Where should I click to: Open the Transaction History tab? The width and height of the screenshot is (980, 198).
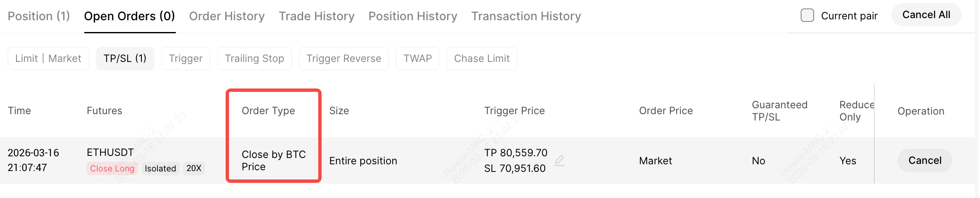(x=526, y=16)
